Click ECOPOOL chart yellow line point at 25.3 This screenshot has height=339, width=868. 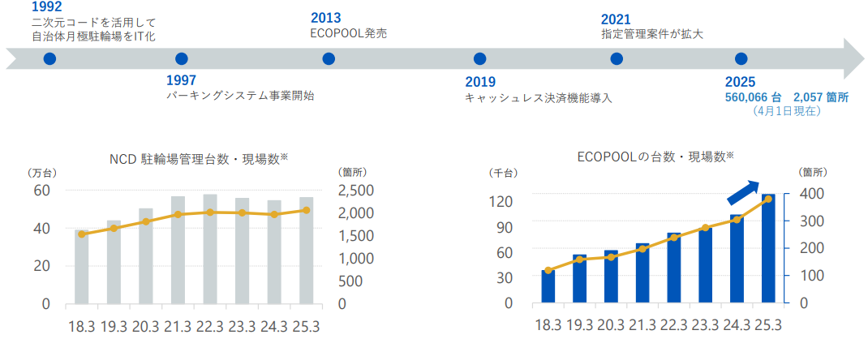(x=769, y=199)
